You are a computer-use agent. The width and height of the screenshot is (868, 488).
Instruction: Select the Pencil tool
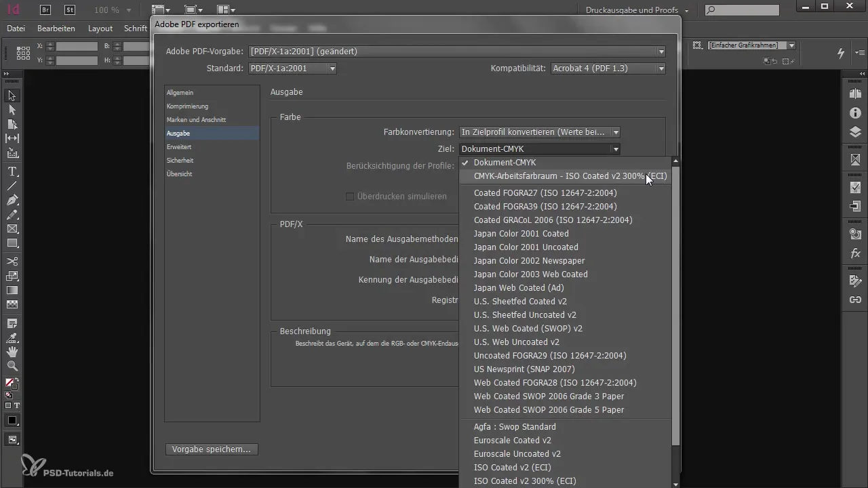point(12,214)
